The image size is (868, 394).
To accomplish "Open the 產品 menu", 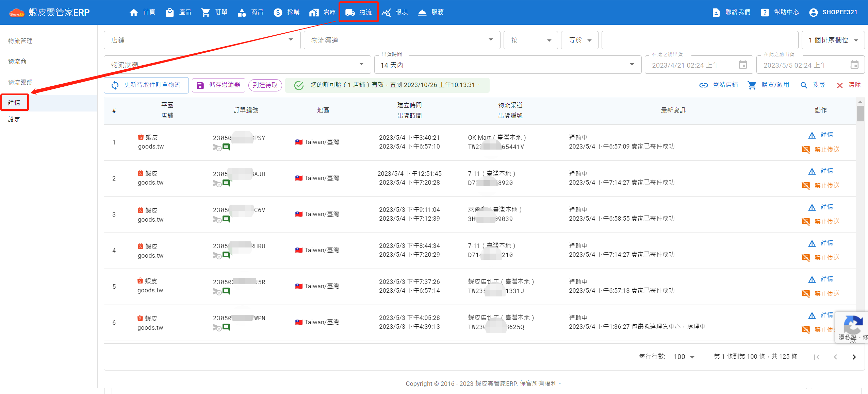I will pos(178,12).
